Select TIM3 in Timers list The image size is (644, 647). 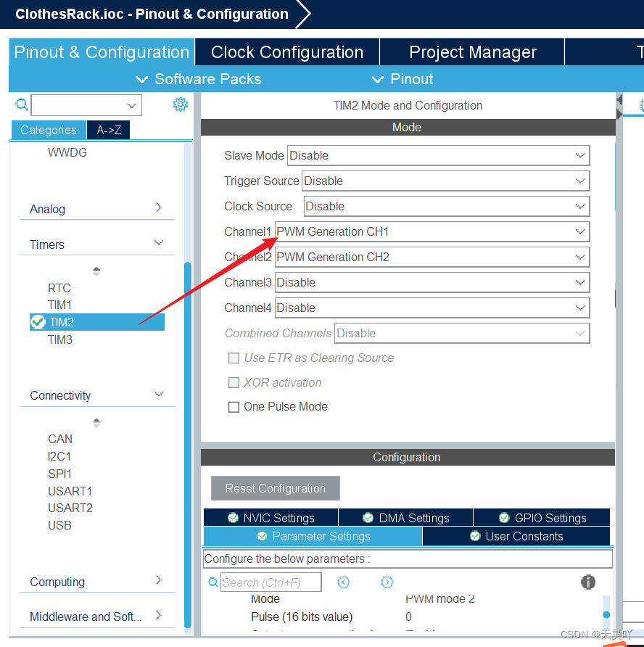59,339
